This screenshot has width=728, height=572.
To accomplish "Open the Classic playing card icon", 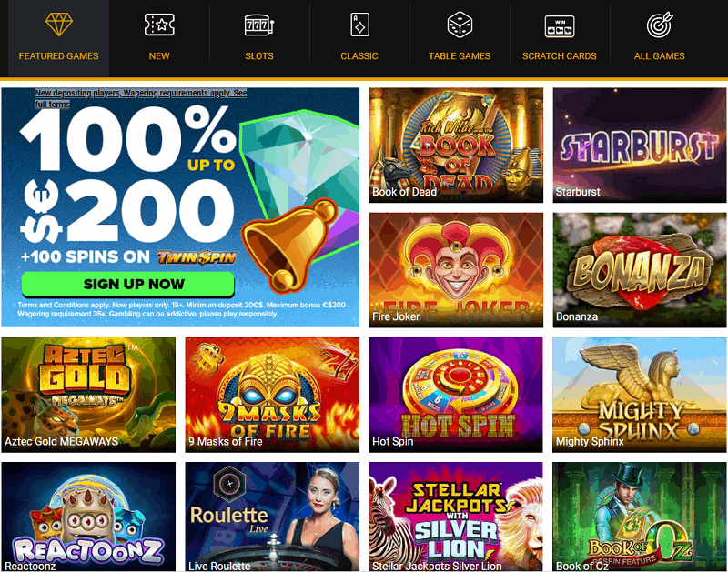I will [x=359, y=25].
